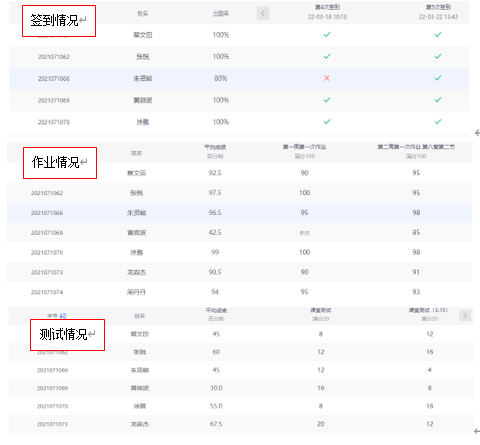Click the right arrow beside 课堂测试 (3.15)
The width and height of the screenshot is (480, 445).
(465, 315)
